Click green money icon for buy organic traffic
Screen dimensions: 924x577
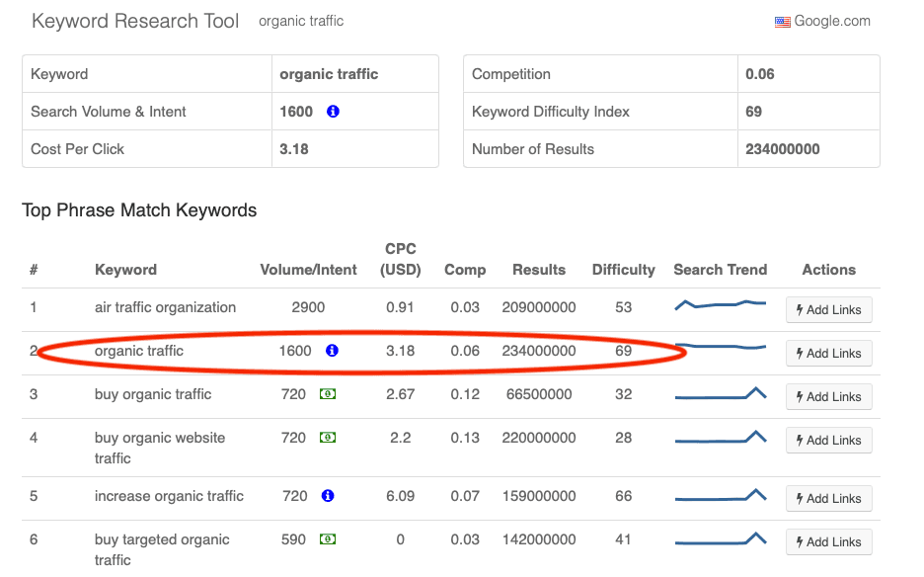pos(328,394)
